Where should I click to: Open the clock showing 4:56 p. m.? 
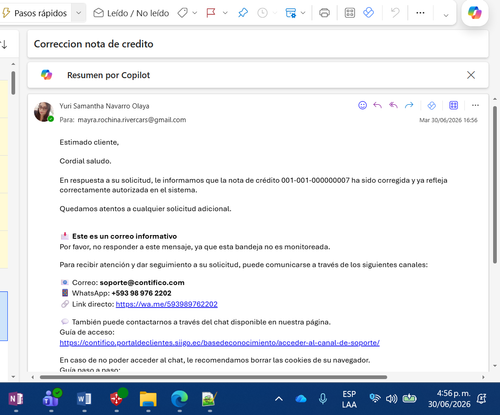(449, 399)
